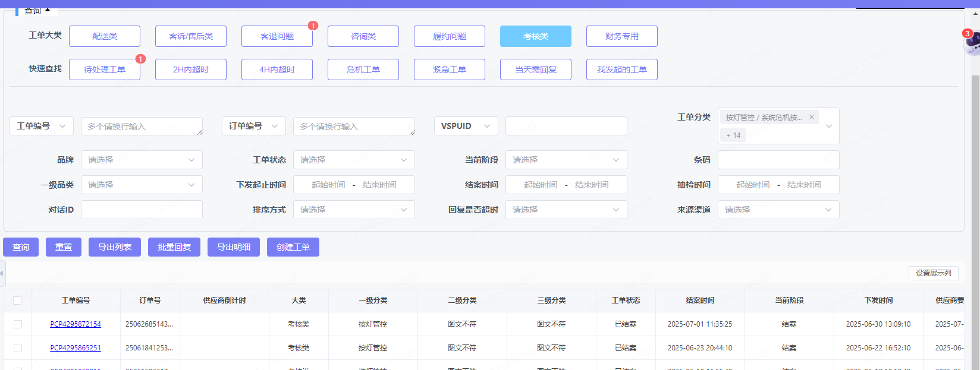Click the 来源渠道 chevron arrow
The width and height of the screenshot is (980, 370).
pyautogui.click(x=828, y=210)
